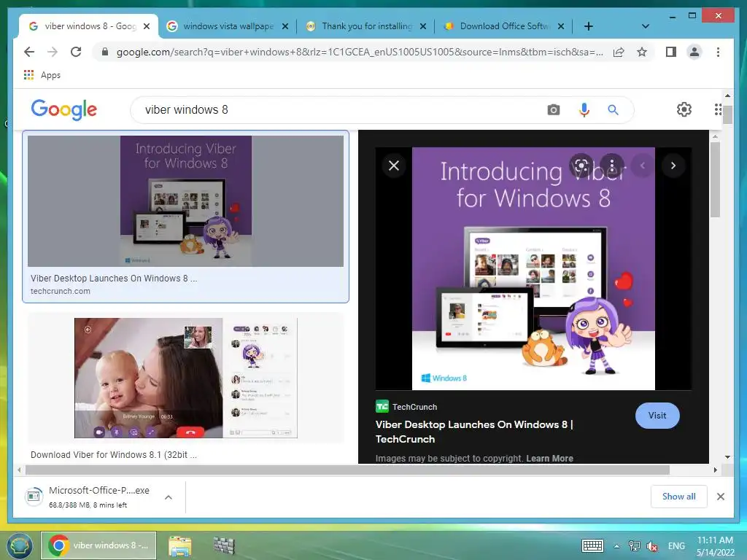
Task: Focus the browser address bar
Action: 360,52
